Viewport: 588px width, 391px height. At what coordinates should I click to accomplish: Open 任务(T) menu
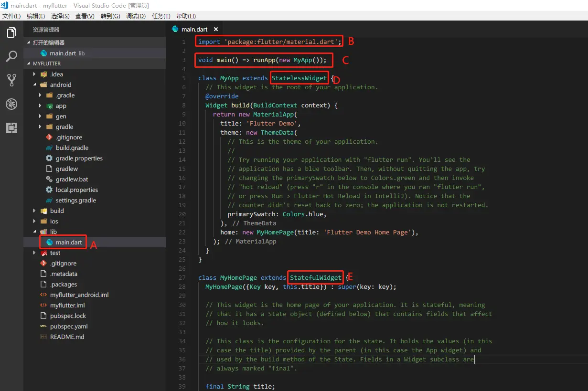point(160,16)
